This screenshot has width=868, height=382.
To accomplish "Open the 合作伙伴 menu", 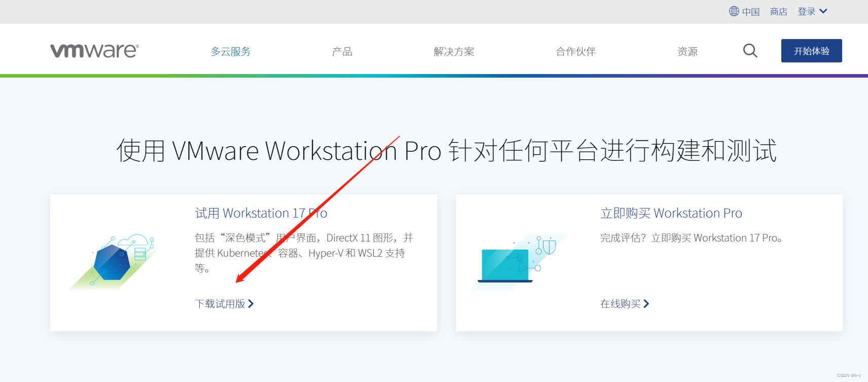I will coord(575,51).
